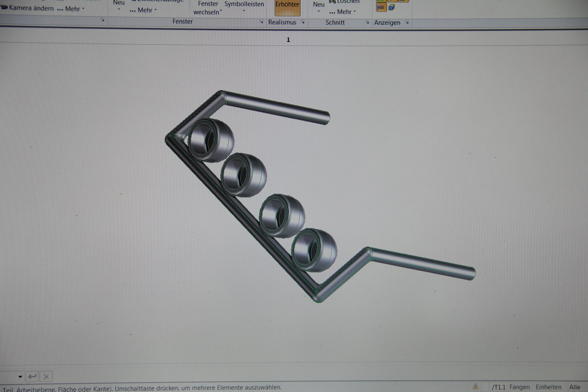Viewport: 588px width, 392px height.
Task: Click the cancel X icon in command bar
Action: tap(46, 376)
